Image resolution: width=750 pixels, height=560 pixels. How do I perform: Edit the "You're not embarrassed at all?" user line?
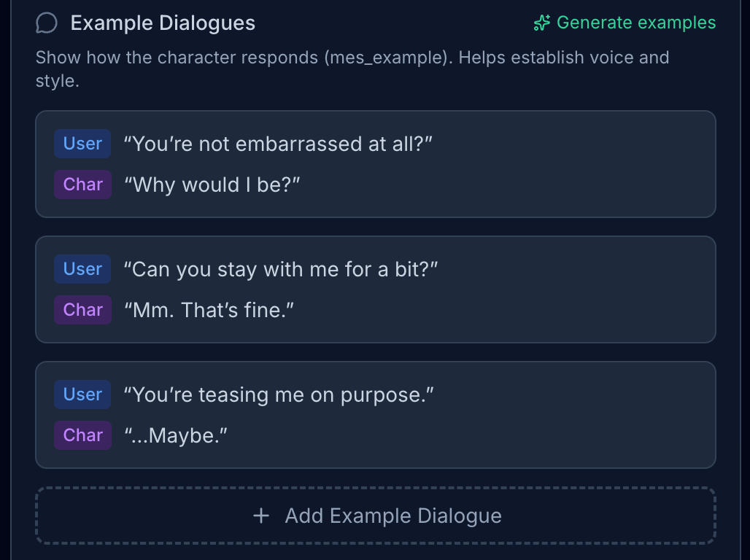click(278, 144)
